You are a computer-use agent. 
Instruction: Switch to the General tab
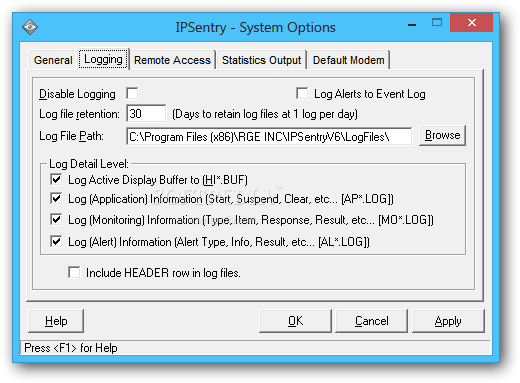pyautogui.click(x=53, y=60)
